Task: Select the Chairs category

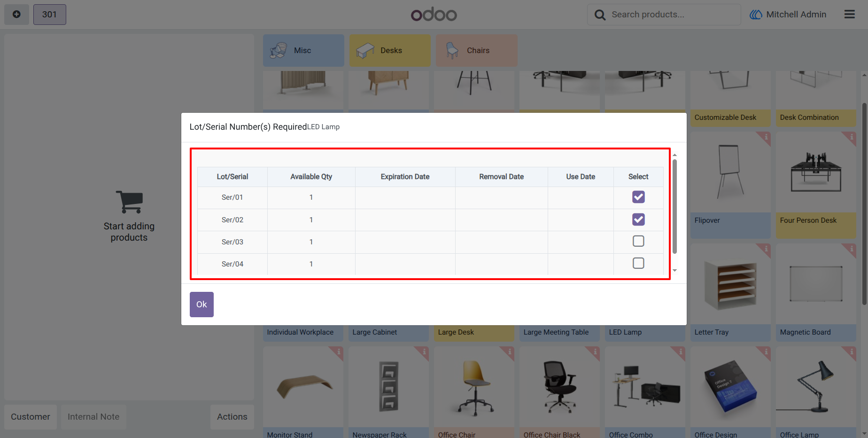Action: coord(476,50)
